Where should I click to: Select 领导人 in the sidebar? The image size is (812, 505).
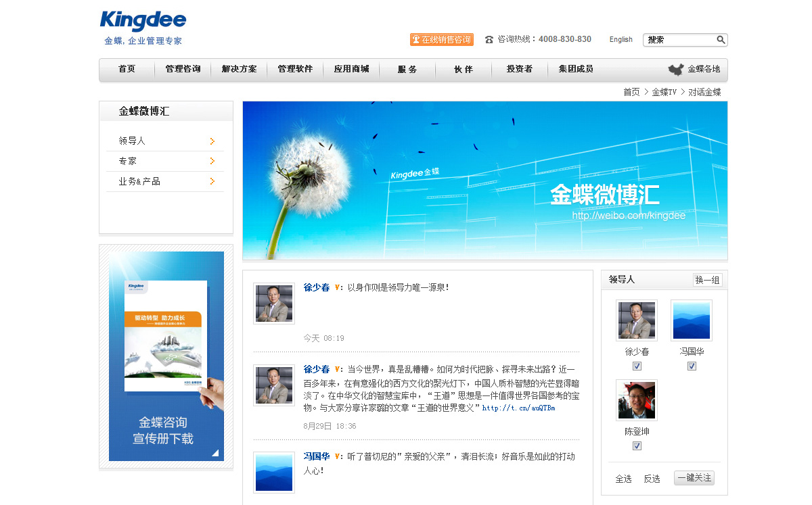tap(132, 141)
